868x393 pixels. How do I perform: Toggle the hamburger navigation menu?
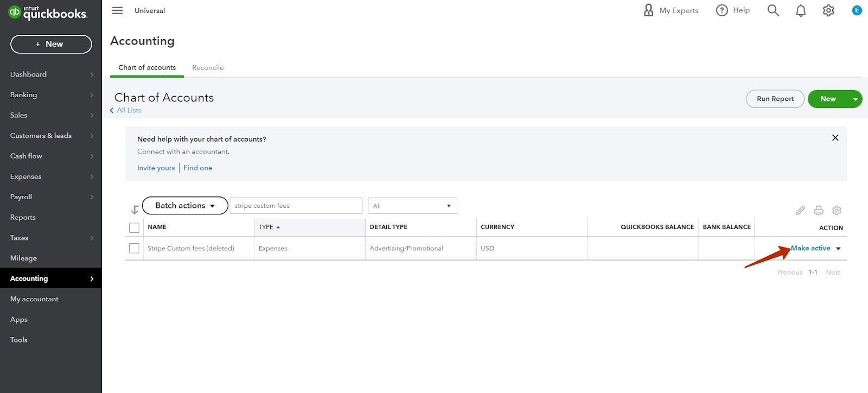[117, 10]
